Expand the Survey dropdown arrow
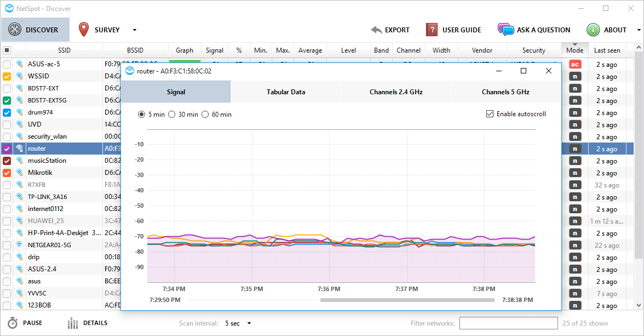The width and height of the screenshot is (644, 336). pyautogui.click(x=135, y=30)
